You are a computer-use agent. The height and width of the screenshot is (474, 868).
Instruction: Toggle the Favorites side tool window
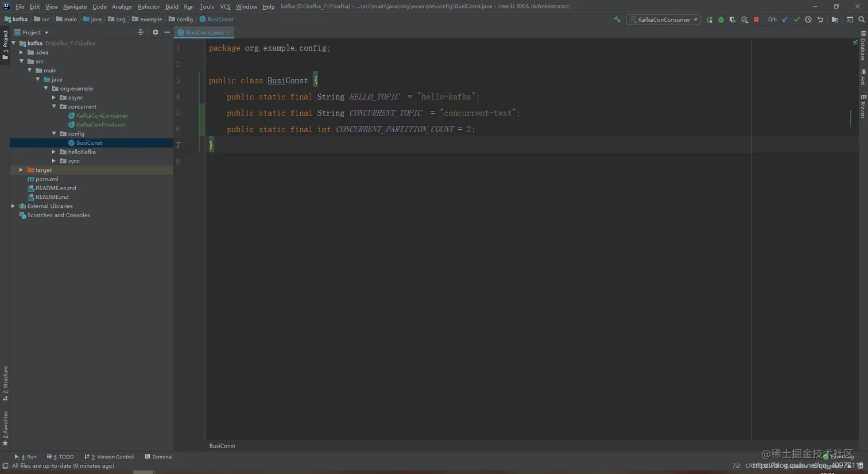point(5,429)
